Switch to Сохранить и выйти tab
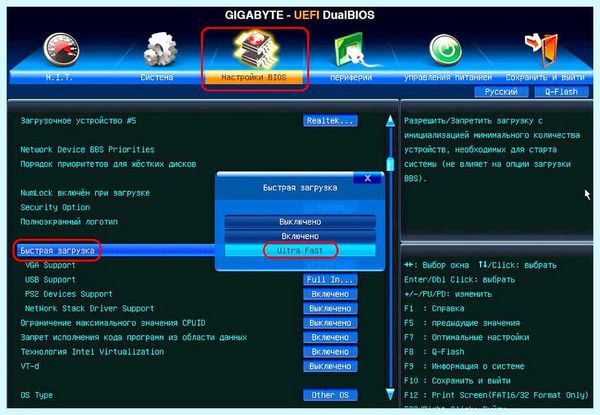This screenshot has width=600, height=415. point(545,77)
